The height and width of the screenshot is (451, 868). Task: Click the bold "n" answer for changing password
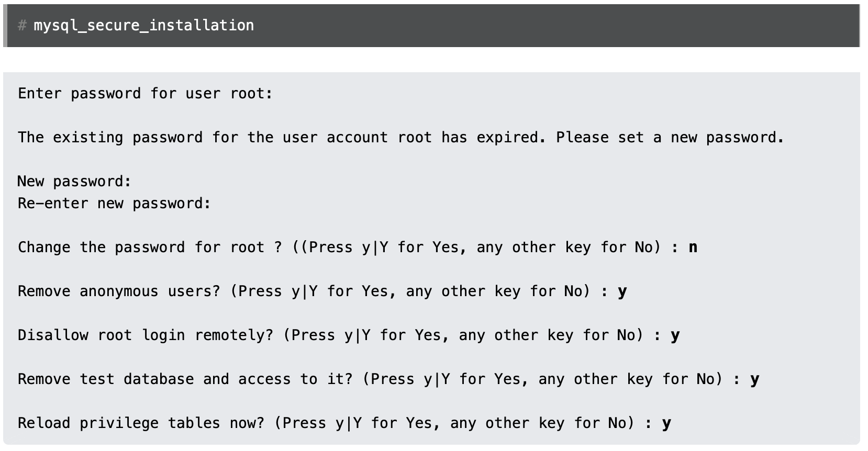pos(693,247)
